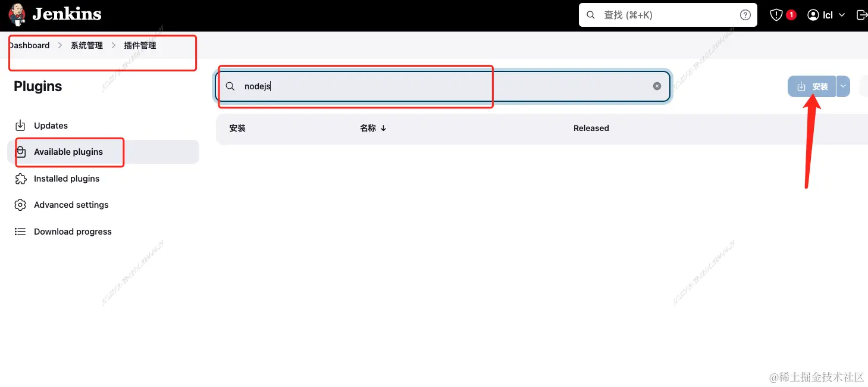Open the 插件管理 breadcrumb
This screenshot has height=387, width=868.
[x=140, y=45]
